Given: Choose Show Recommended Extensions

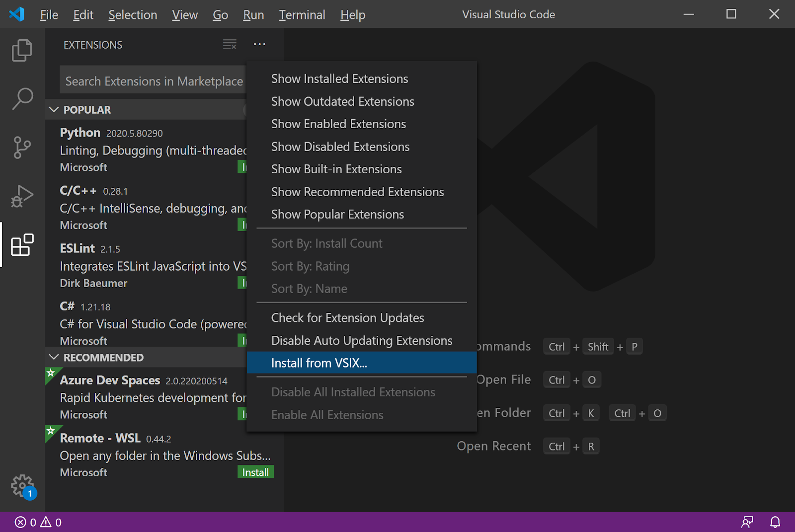Looking at the screenshot, I should (x=362, y=192).
